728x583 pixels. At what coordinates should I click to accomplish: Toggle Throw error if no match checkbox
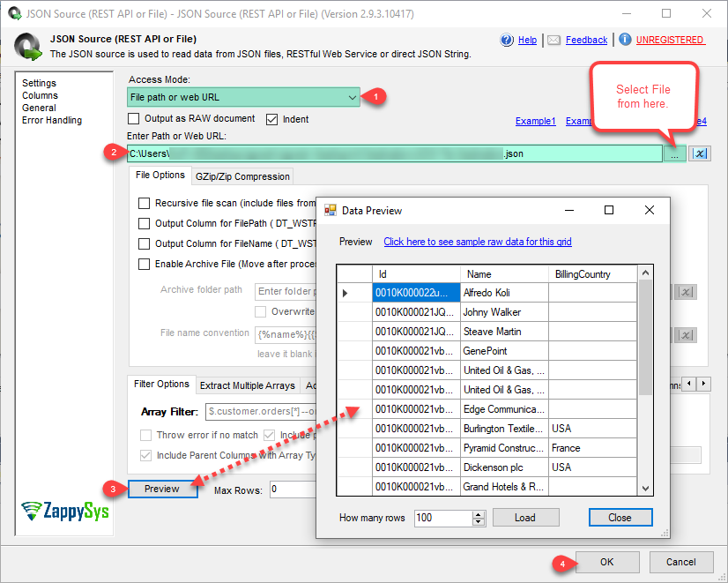coord(145,436)
